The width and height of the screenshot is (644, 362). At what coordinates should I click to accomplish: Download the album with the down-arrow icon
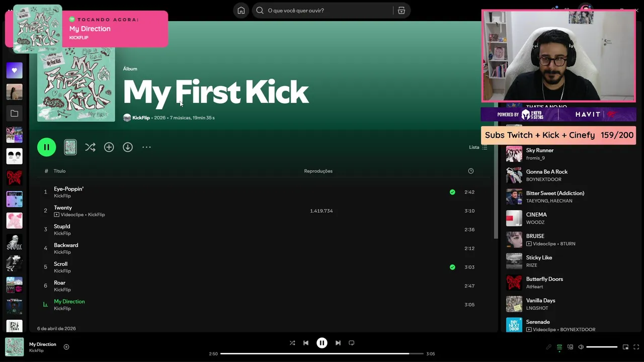coord(128,147)
